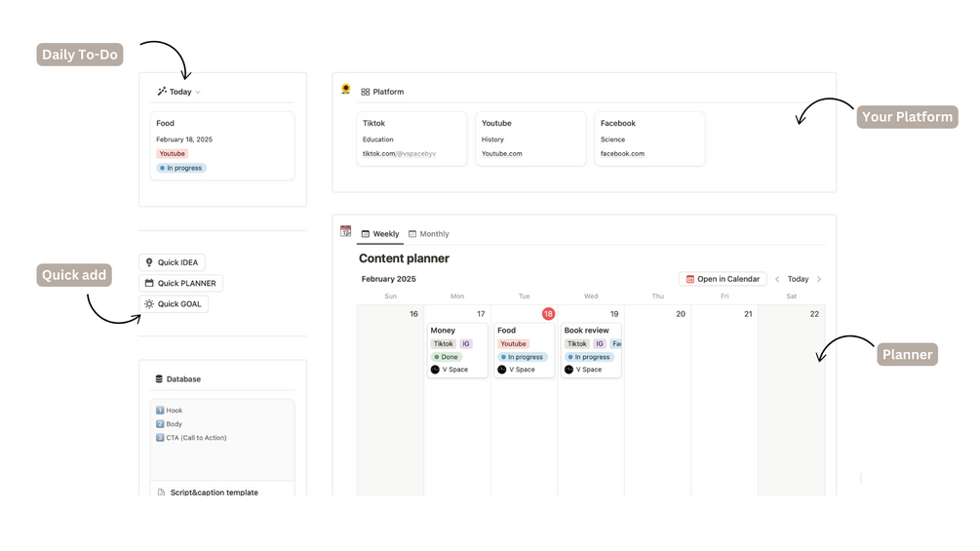
Task: Open the tiktok.com link in Tiktok card
Action: [399, 154]
